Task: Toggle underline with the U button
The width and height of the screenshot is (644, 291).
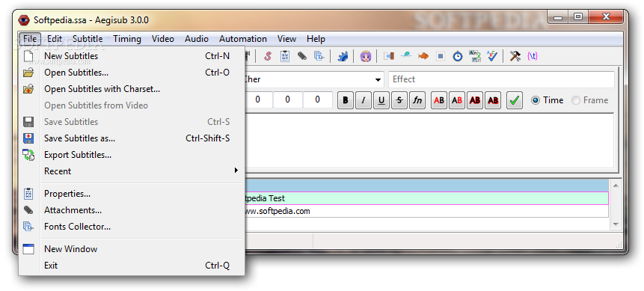Action: pyautogui.click(x=381, y=100)
